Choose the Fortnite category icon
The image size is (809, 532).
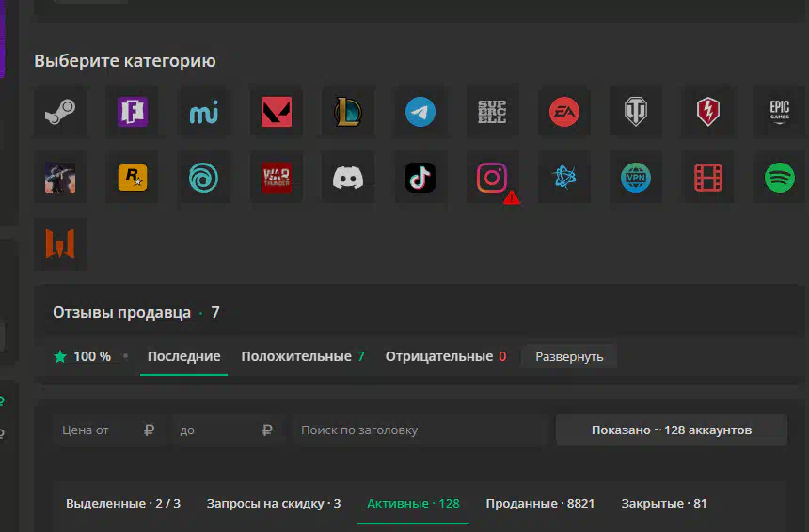132,112
